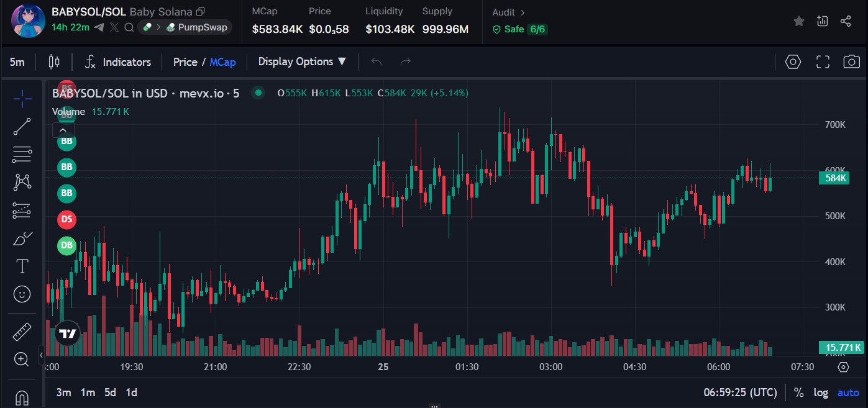Viewport: 868px width, 408px height.
Task: Click the pump pill icon
Action: pyautogui.click(x=147, y=27)
